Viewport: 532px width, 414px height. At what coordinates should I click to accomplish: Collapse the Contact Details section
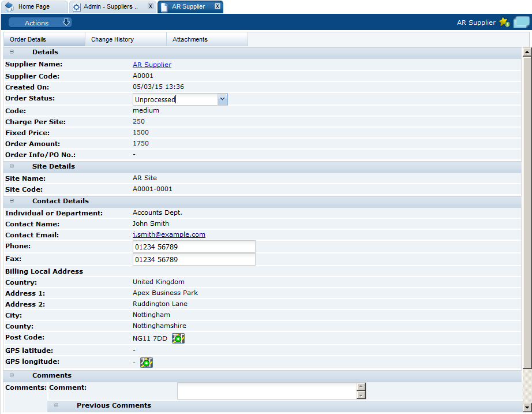[x=12, y=201]
